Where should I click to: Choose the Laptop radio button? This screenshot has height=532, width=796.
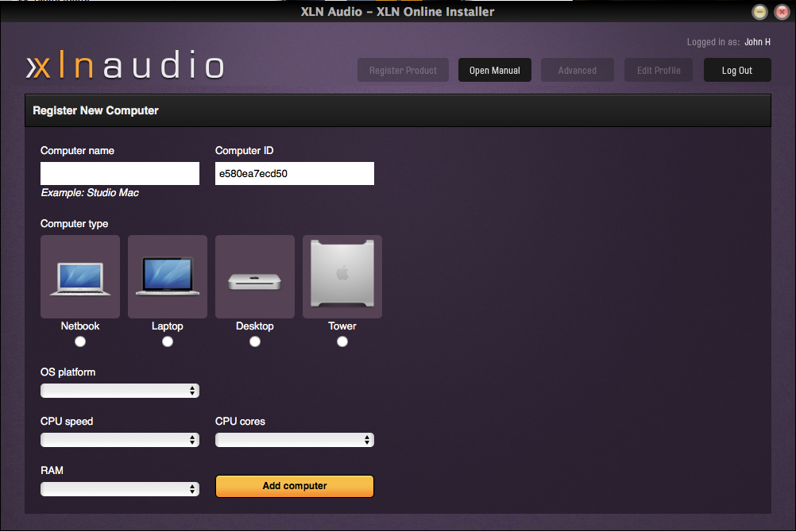click(168, 341)
